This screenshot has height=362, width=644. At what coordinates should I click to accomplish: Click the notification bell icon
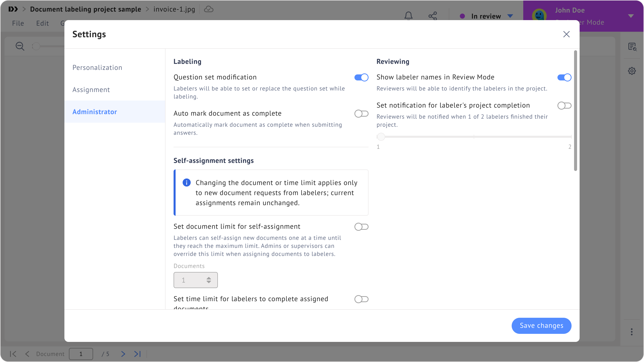click(408, 16)
